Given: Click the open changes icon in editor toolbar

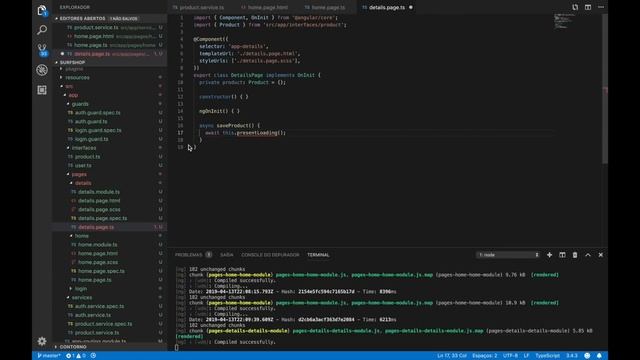Looking at the screenshot, I should coord(575,7).
